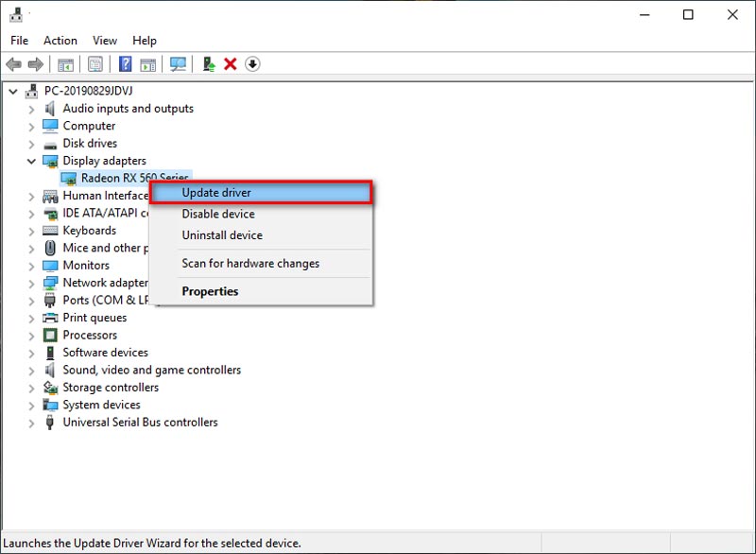Click the Mice and other pointing devices icon

[50, 248]
